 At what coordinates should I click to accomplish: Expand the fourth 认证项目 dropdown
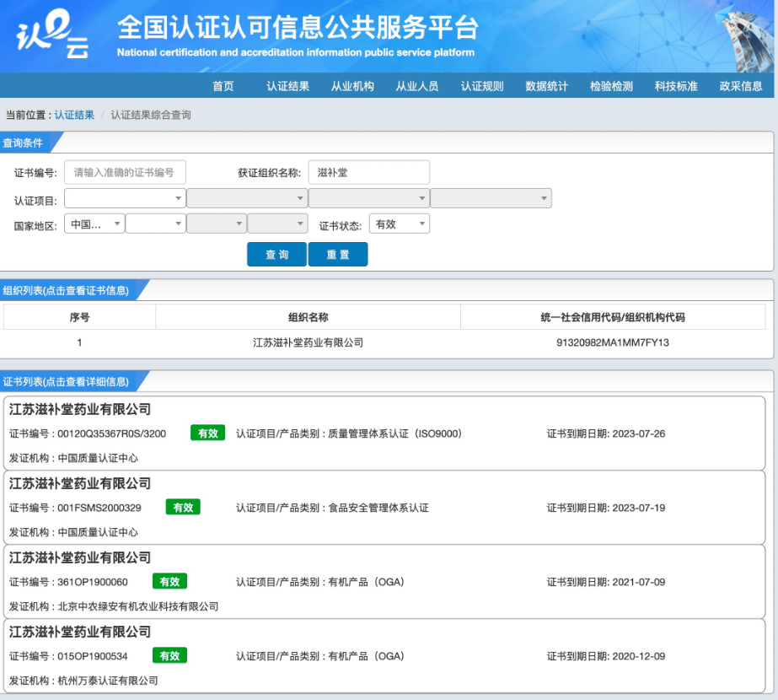[x=491, y=198]
